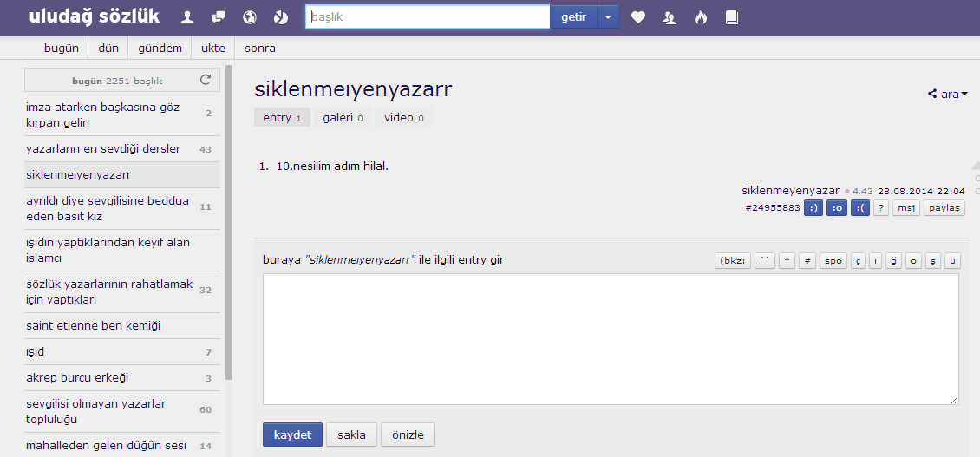Open topic mahalleden gelen düğün sesi
Screen dimensions: 980x457
tap(122, 445)
